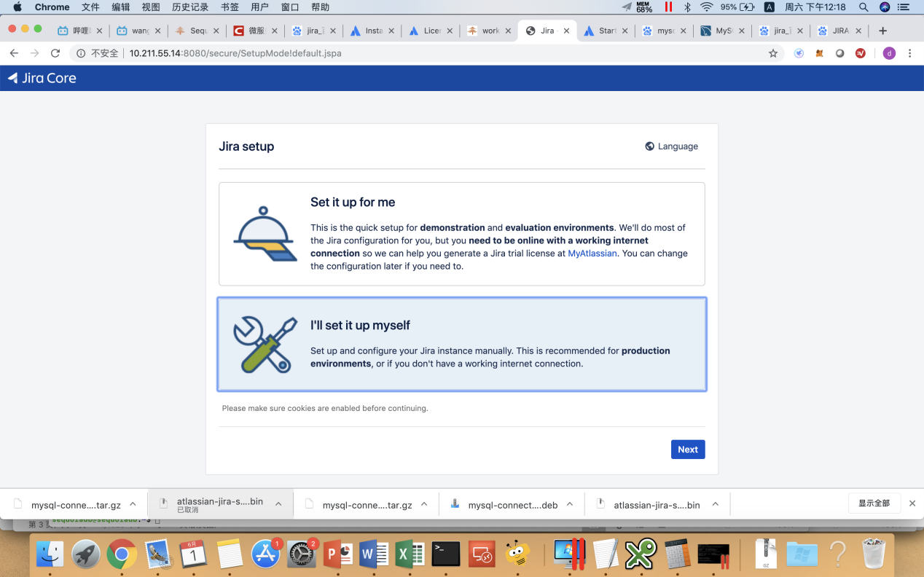Open Notes in the Dock
Screen dimensions: 924x577
pos(230,555)
